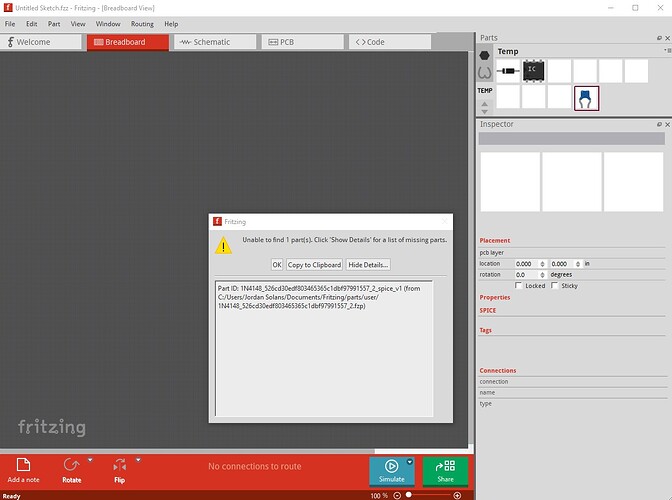672x500 pixels.
Task: Adjust the location X stepper arrows
Action: click(543, 264)
